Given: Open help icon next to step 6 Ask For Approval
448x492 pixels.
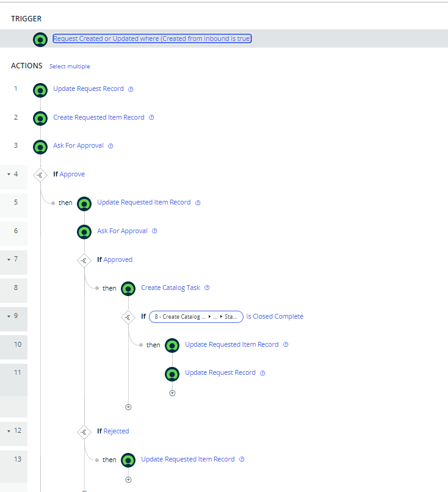Looking at the screenshot, I should tap(154, 231).
